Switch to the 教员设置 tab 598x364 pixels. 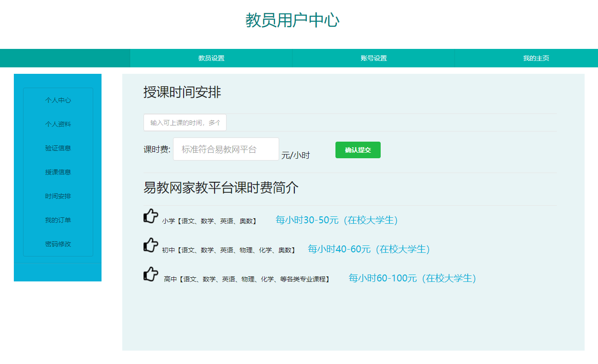(211, 58)
